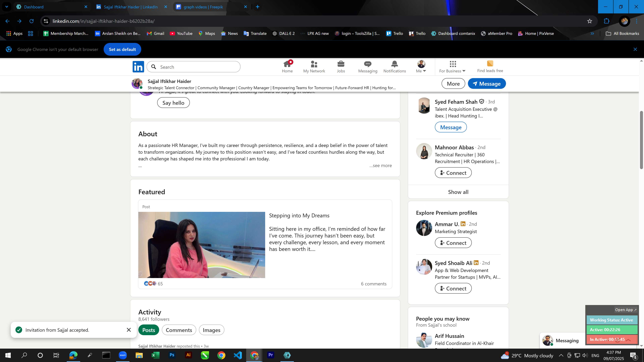Click the page vertical scrollbar

(x=641, y=140)
